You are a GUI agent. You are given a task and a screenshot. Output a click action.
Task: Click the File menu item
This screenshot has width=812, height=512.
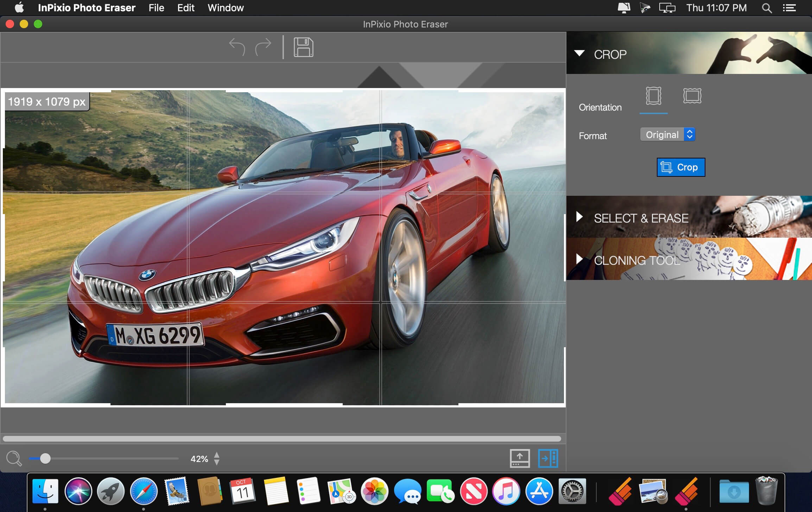[x=156, y=8]
